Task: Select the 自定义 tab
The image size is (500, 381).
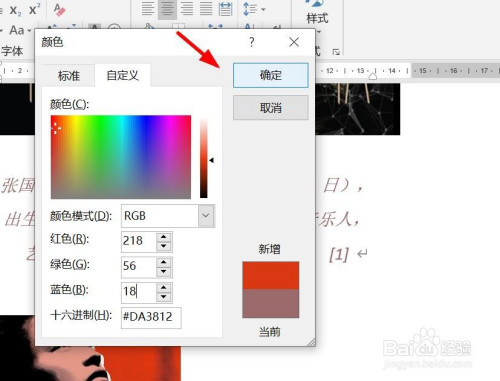Action: [x=122, y=75]
